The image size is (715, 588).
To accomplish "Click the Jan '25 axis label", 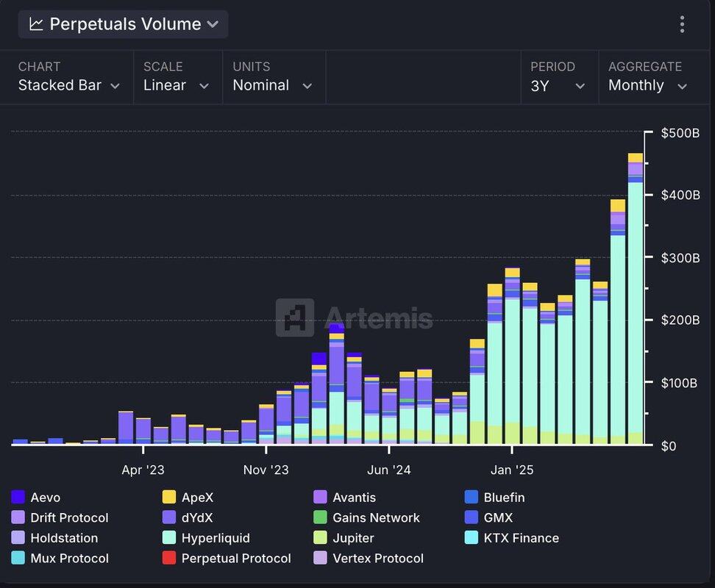I will point(512,470).
